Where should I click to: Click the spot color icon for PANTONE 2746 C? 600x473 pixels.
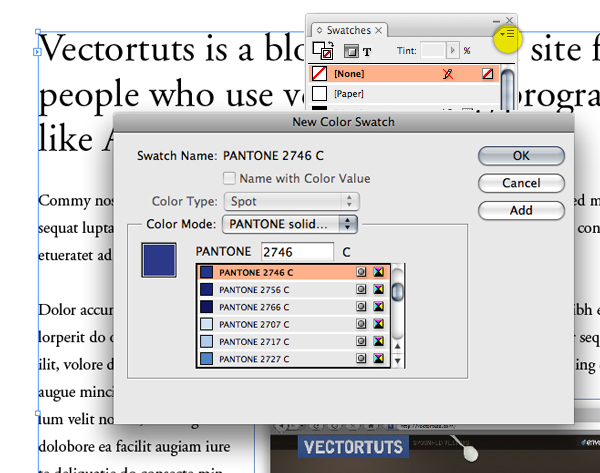click(361, 272)
